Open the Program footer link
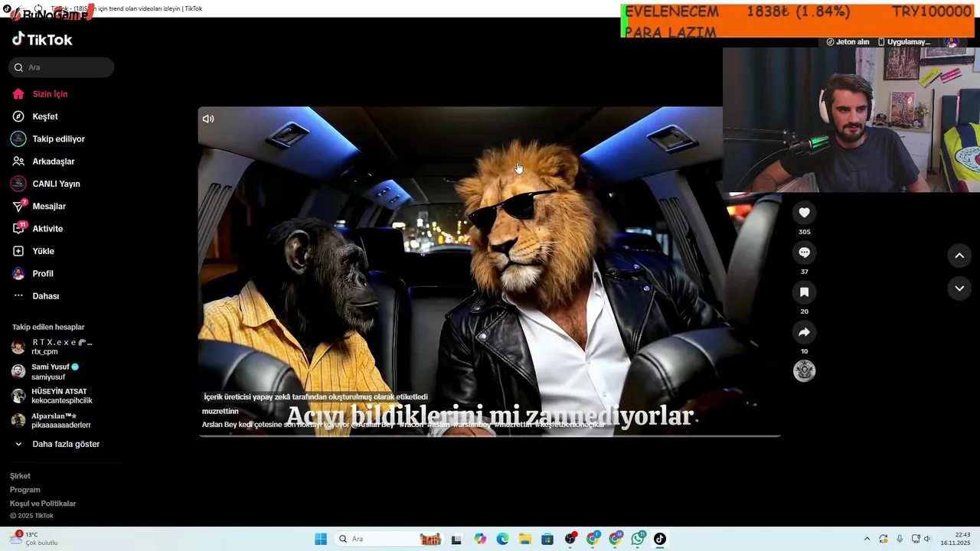Image resolution: width=980 pixels, height=551 pixels. tap(24, 490)
